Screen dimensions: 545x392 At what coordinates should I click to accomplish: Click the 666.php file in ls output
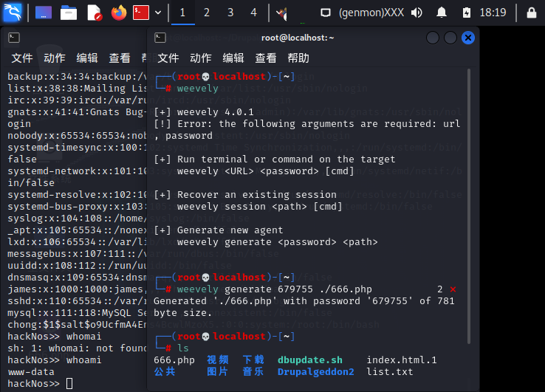pos(174,360)
